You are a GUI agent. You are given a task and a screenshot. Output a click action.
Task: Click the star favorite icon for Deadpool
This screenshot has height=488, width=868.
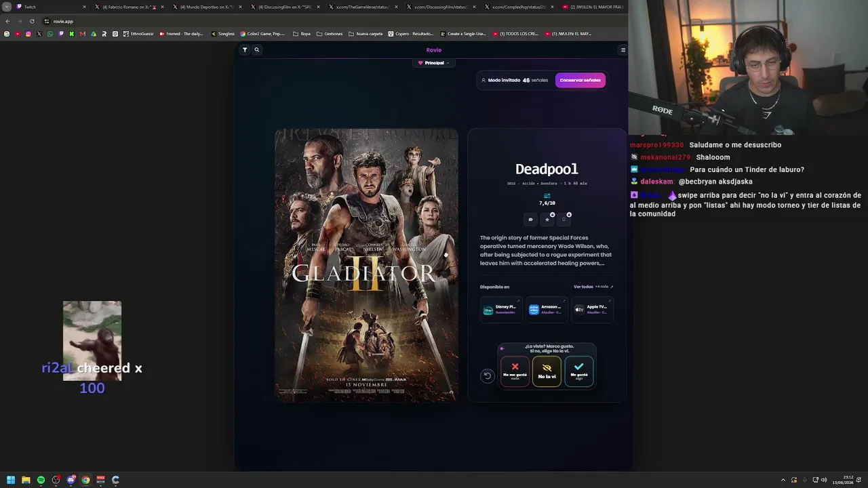pos(547,220)
